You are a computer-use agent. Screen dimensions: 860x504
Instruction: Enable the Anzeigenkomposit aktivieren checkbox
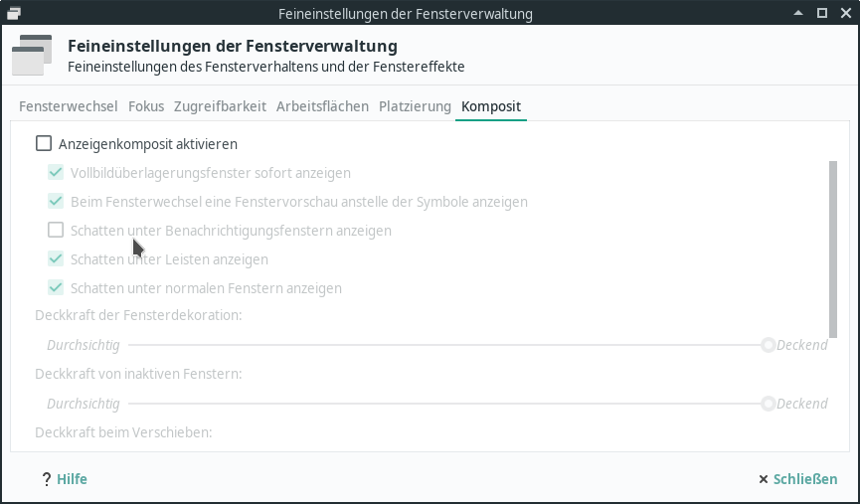[x=44, y=143]
